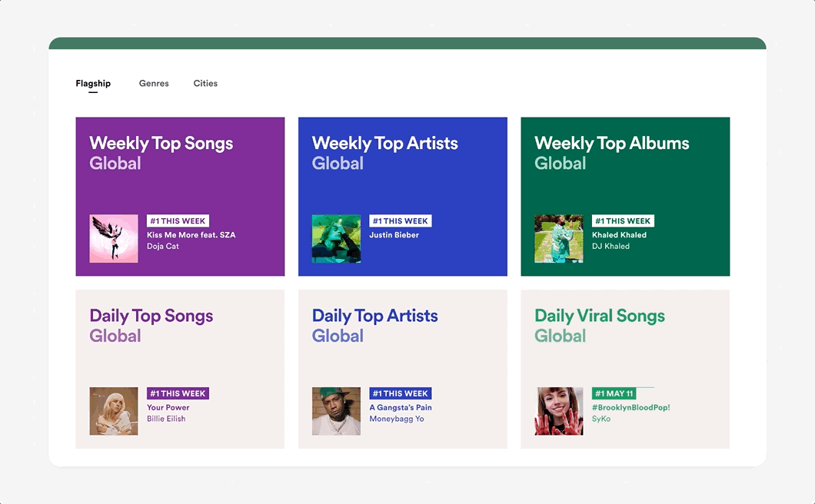Open Daily Top Artists Global card title
This screenshot has height=504, width=815.
point(374,325)
